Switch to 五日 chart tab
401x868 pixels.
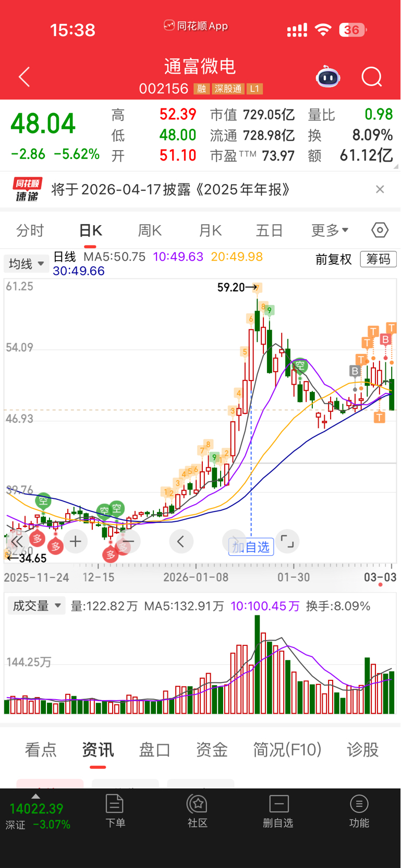coord(270,230)
